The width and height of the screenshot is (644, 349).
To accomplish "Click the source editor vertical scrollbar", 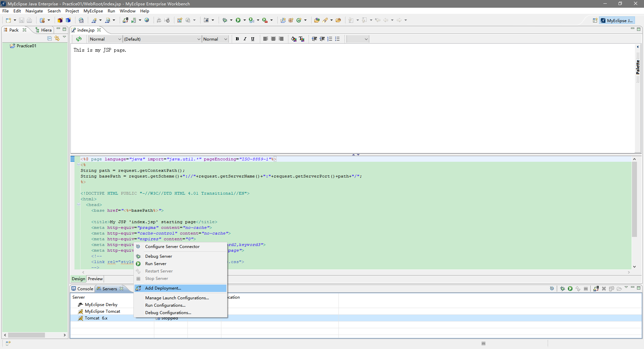I will (634, 200).
